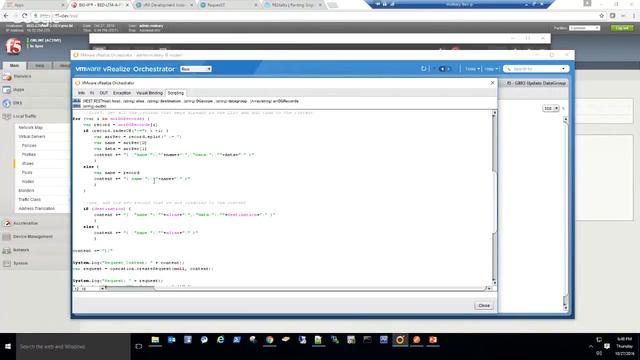Click the F5 logo in BIG-IP page
Image resolution: width=640 pixels, height=360 pixels.
pyautogui.click(x=13, y=47)
